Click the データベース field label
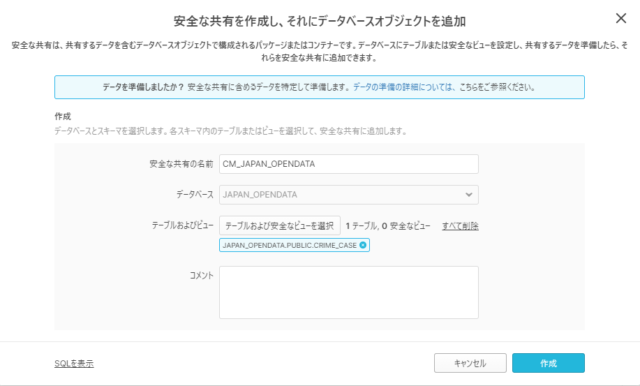Viewport: 640px width, 386px height. [195, 195]
